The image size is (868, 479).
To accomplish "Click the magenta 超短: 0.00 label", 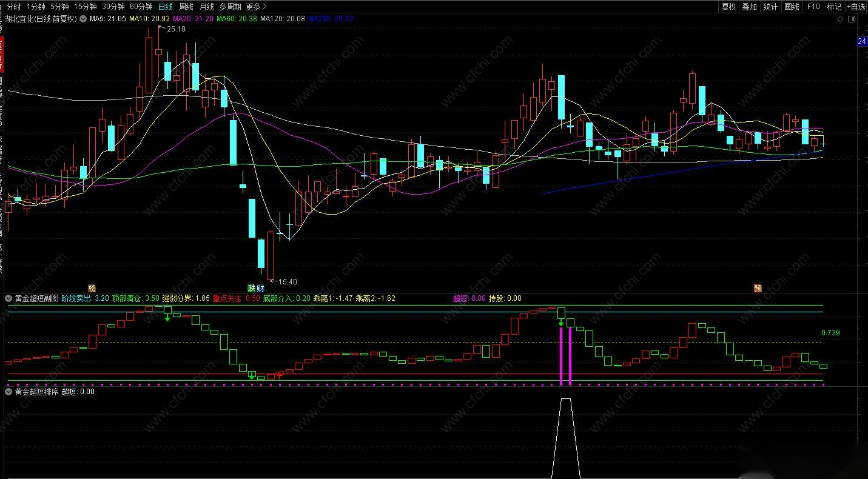I will [469, 298].
